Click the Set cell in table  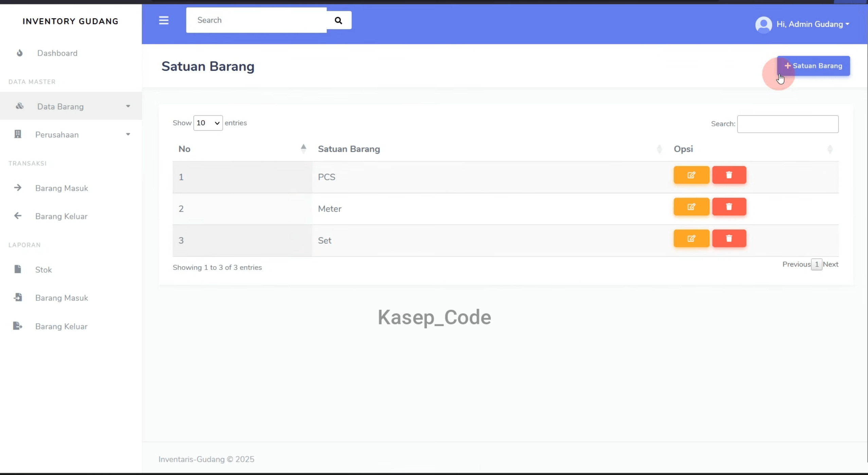pyautogui.click(x=490, y=241)
